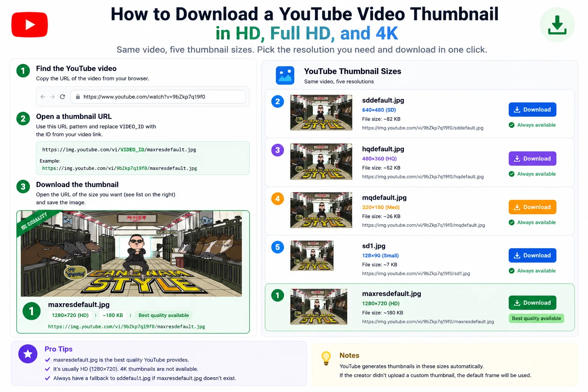
Task: Click 'Always available' text in the sddefault.jpg row
Action: (x=536, y=125)
